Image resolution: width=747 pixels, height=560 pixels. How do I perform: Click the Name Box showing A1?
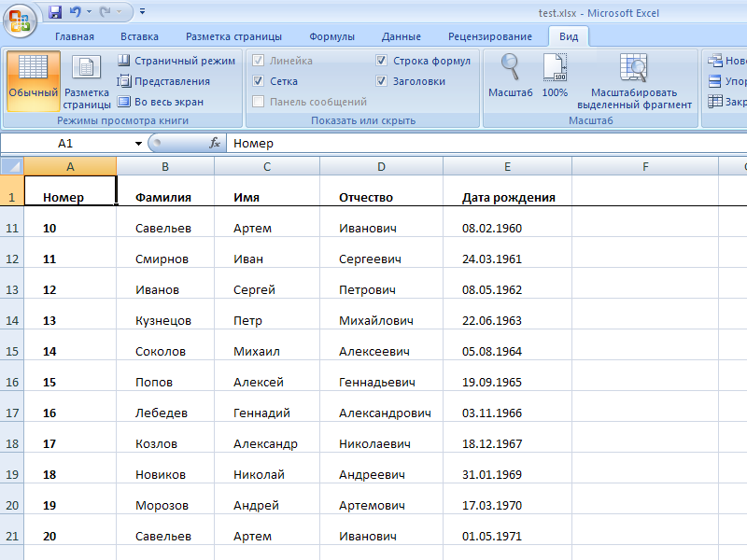[x=65, y=144]
